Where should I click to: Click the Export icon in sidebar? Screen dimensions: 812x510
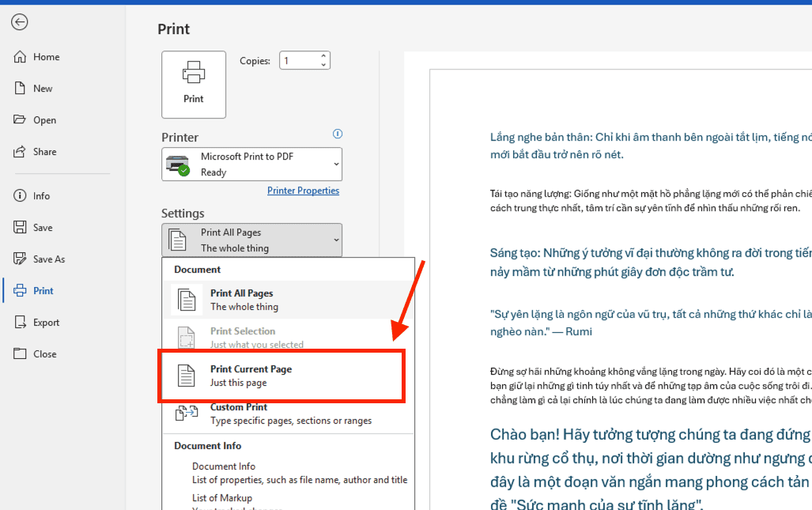pyautogui.click(x=20, y=322)
